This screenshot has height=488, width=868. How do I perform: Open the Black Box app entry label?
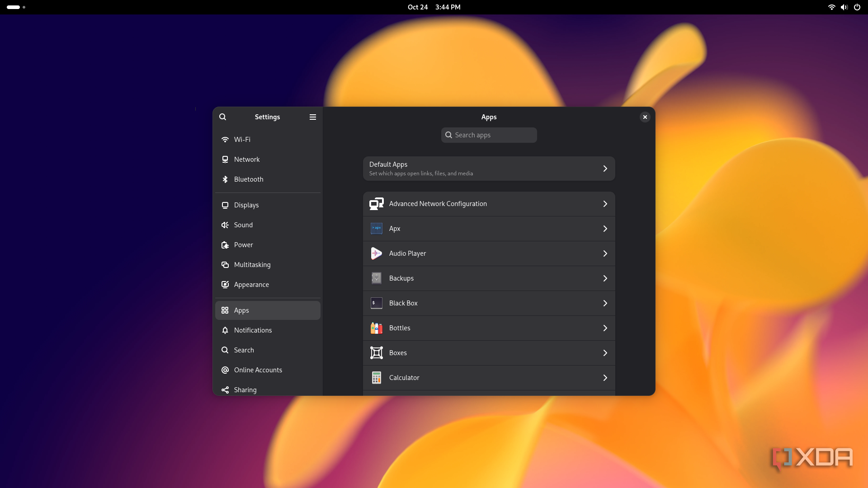click(x=403, y=303)
